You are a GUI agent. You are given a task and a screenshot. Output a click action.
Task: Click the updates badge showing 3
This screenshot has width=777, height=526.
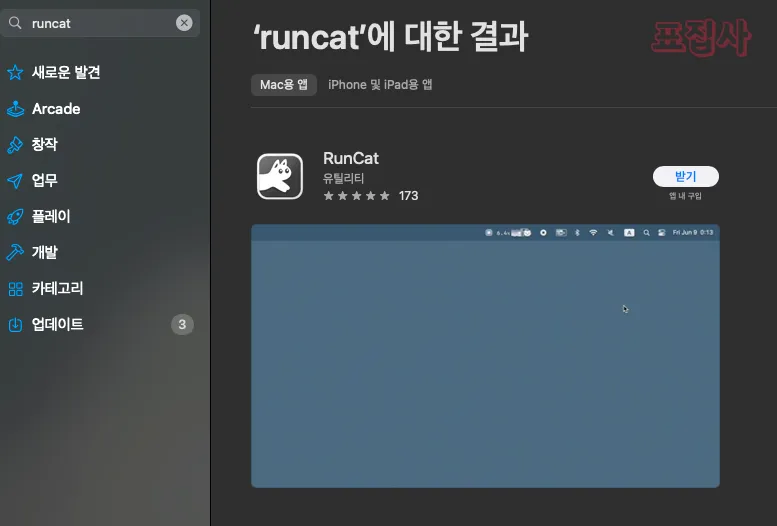click(182, 324)
